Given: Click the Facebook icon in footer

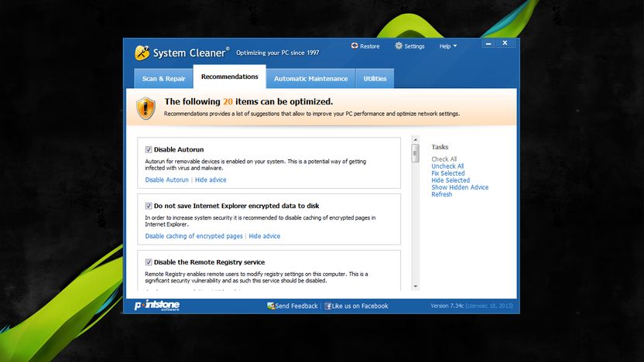Looking at the screenshot, I should click(327, 306).
